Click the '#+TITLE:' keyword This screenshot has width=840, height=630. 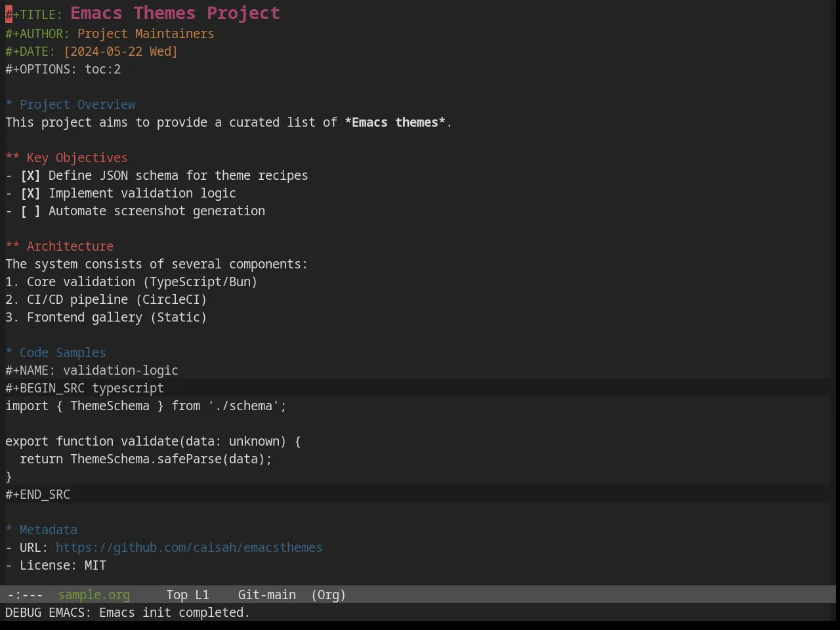pyautogui.click(x=34, y=14)
